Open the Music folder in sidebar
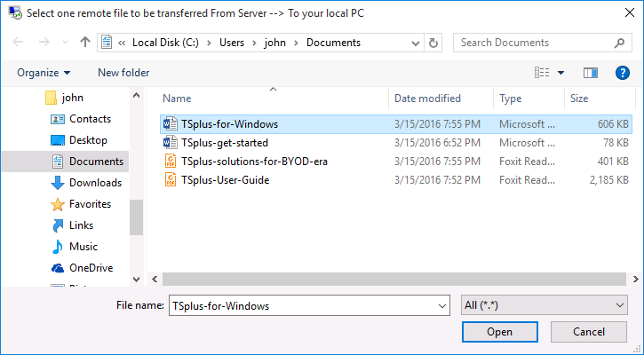This screenshot has width=644, height=355. (83, 247)
